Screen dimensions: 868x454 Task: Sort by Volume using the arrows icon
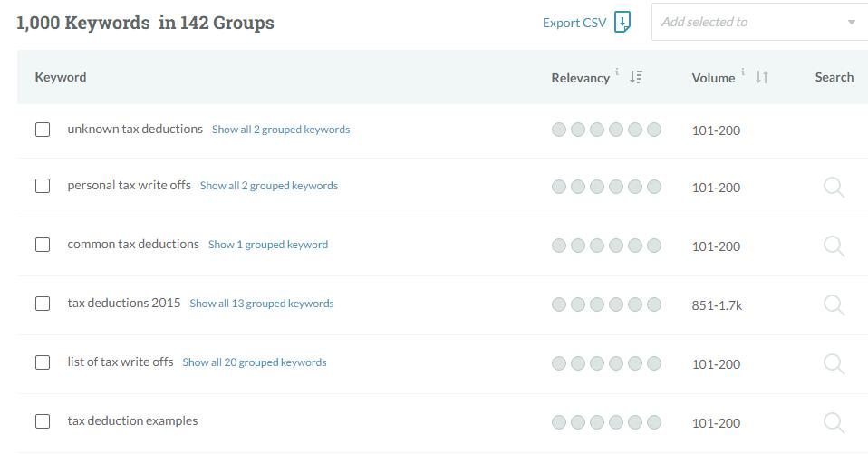coord(762,77)
